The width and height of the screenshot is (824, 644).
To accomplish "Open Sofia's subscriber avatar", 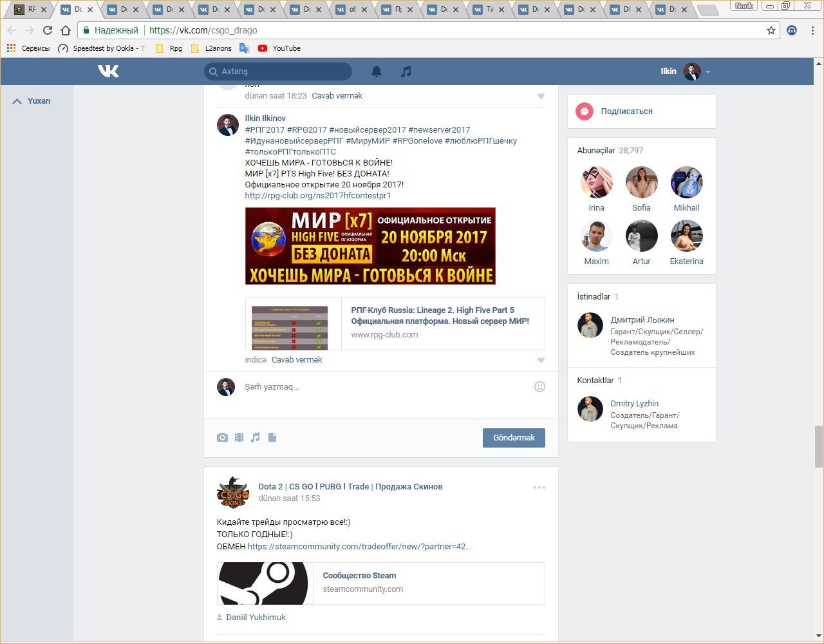I will pyautogui.click(x=641, y=182).
